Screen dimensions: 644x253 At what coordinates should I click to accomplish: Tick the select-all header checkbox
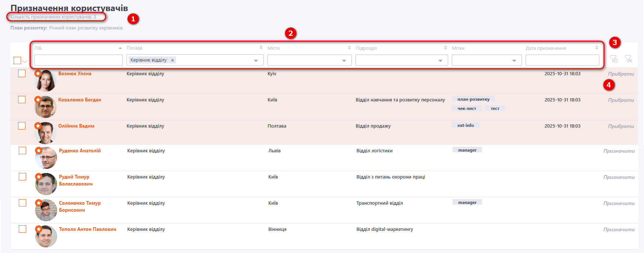17,60
